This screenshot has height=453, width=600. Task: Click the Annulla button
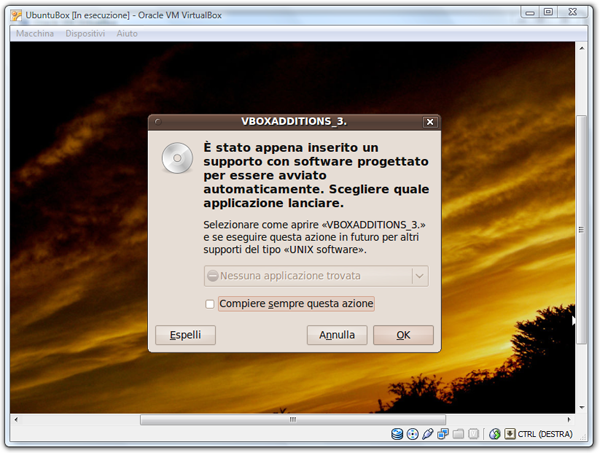(x=337, y=335)
